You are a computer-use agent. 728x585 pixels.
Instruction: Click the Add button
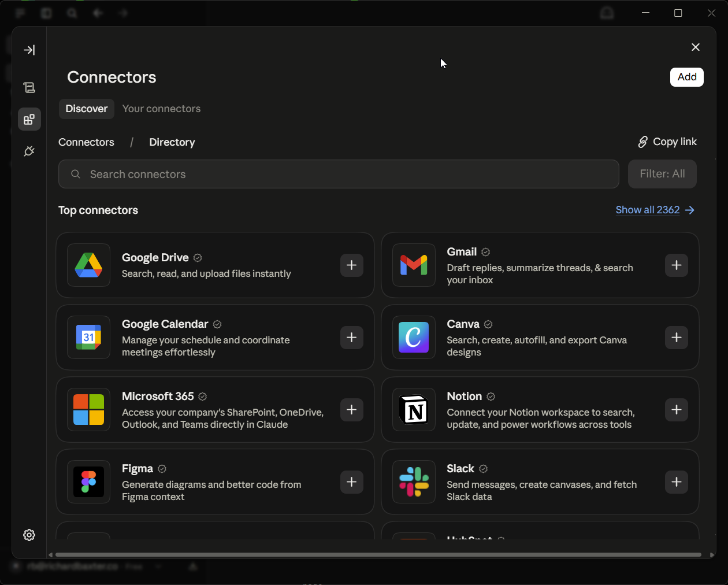point(687,77)
